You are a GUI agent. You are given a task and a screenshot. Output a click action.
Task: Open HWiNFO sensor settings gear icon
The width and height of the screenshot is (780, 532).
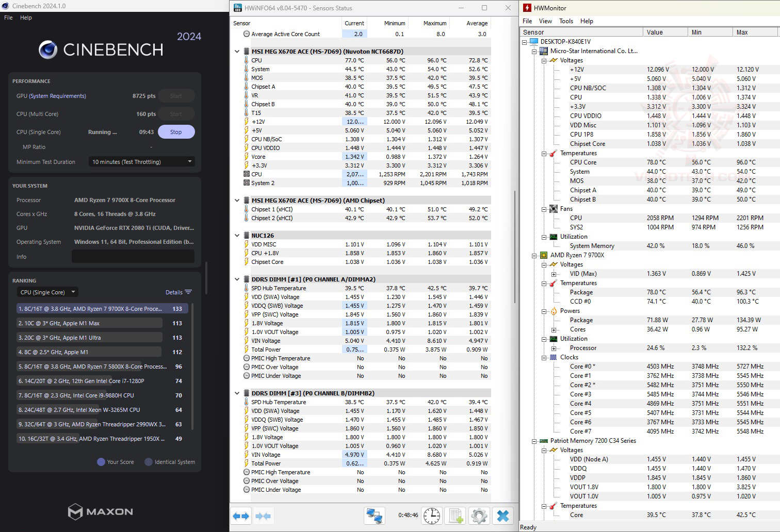(479, 516)
